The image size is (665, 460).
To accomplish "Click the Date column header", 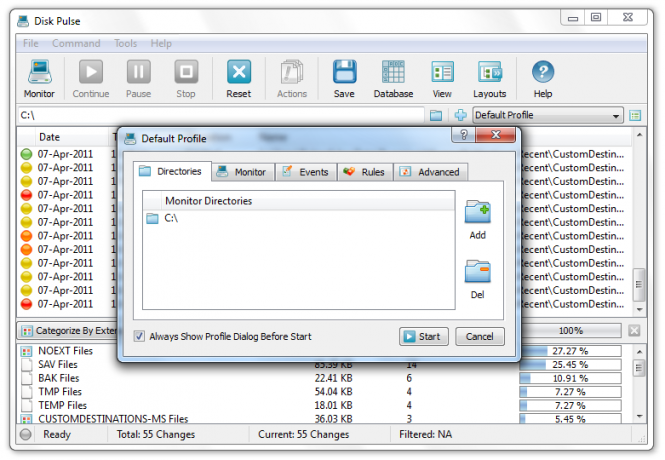I will click(72, 137).
